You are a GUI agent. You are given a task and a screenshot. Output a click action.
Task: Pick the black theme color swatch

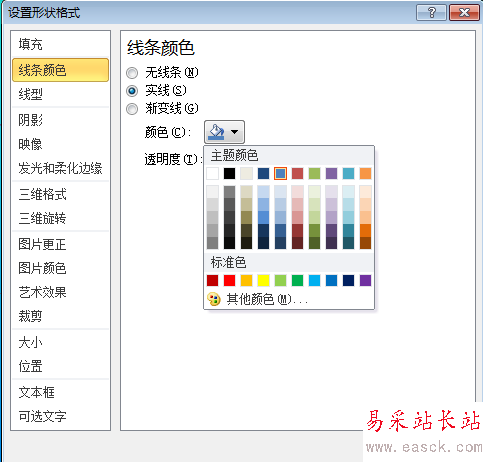(229, 173)
